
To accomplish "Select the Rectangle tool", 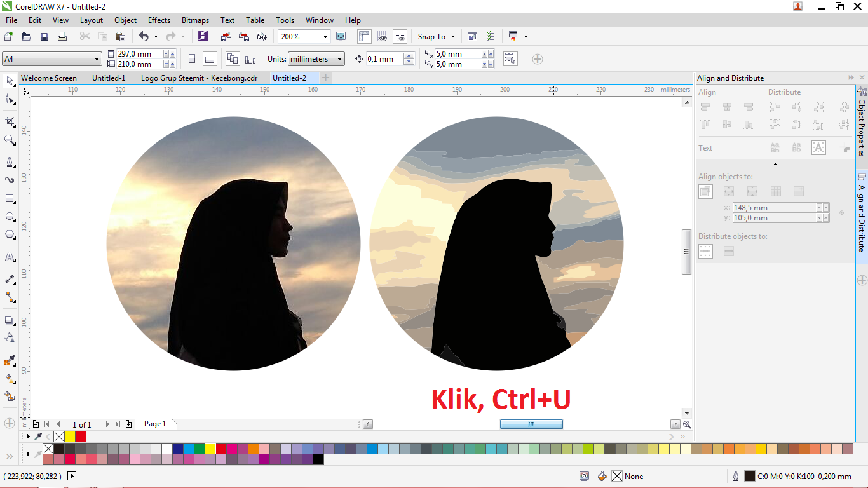I will [x=10, y=199].
